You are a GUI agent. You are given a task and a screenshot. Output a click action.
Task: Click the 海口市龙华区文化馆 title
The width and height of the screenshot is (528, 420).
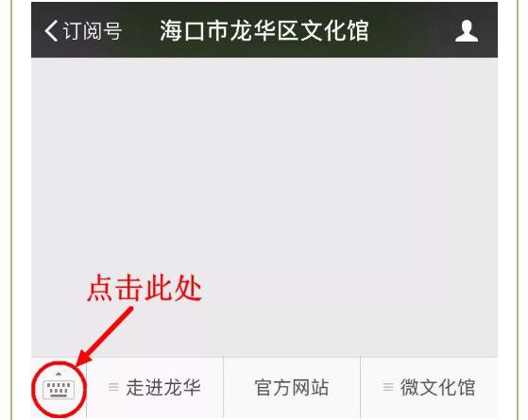(264, 30)
